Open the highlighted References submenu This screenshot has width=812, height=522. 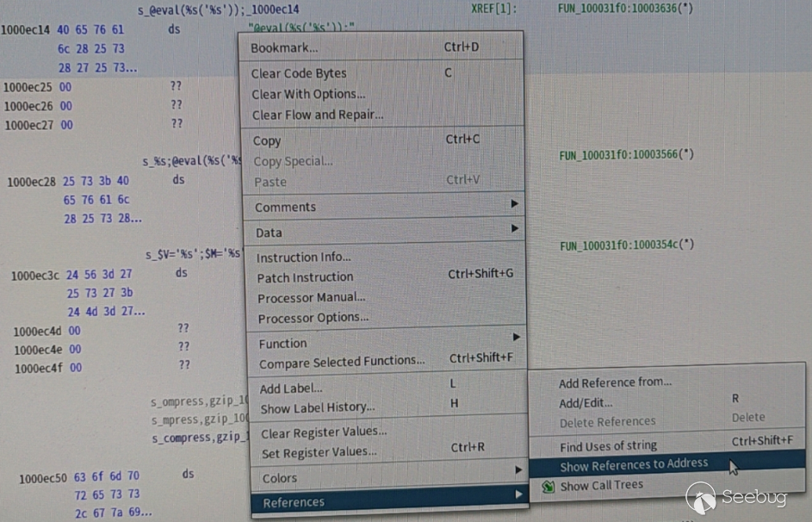389,500
